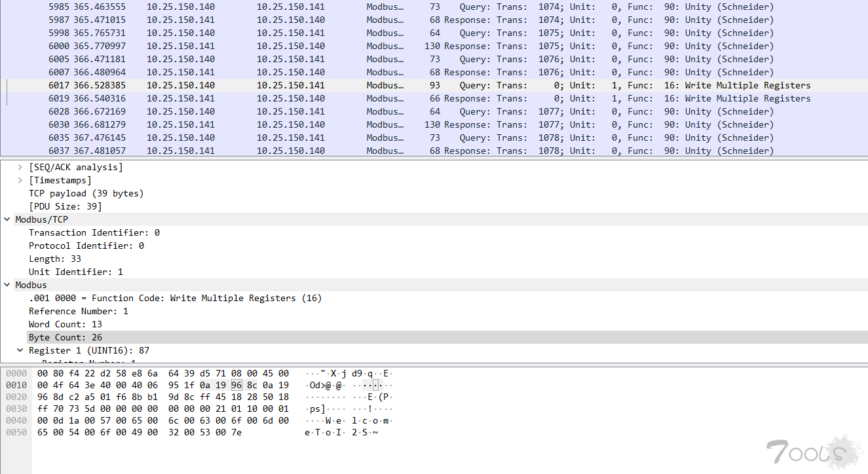Image resolution: width=868 pixels, height=474 pixels.
Task: Click the hex offset 0010 row
Action: [16, 385]
